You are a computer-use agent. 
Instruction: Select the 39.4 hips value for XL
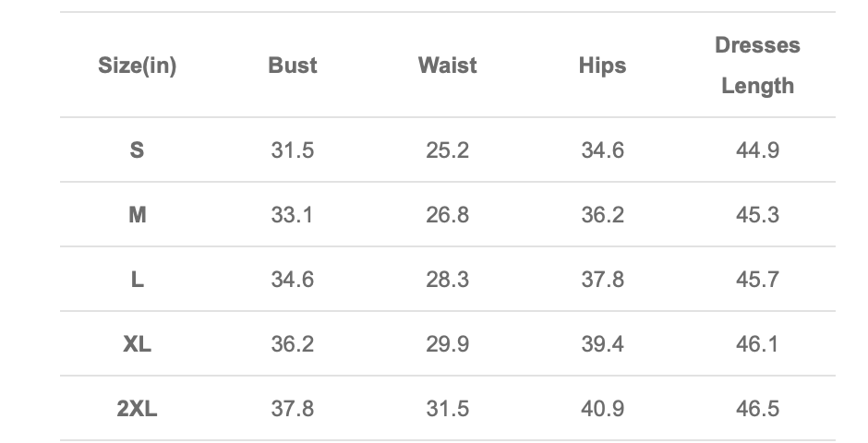[602, 344]
